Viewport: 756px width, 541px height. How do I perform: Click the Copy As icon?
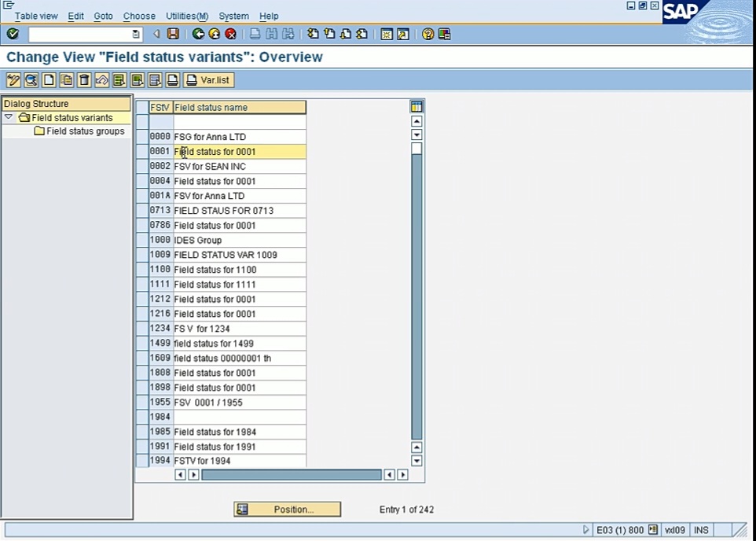point(67,80)
